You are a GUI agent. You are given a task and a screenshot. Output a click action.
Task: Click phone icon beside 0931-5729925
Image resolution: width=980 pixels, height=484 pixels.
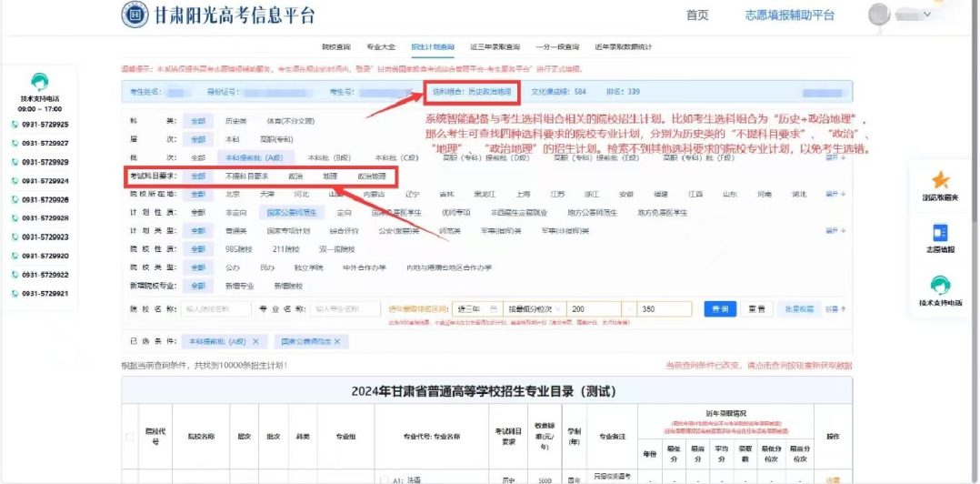[x=15, y=125]
